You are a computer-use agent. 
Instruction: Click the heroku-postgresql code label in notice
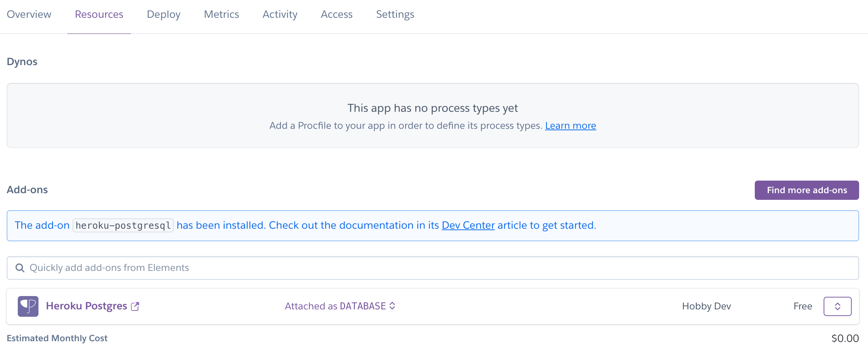(123, 225)
